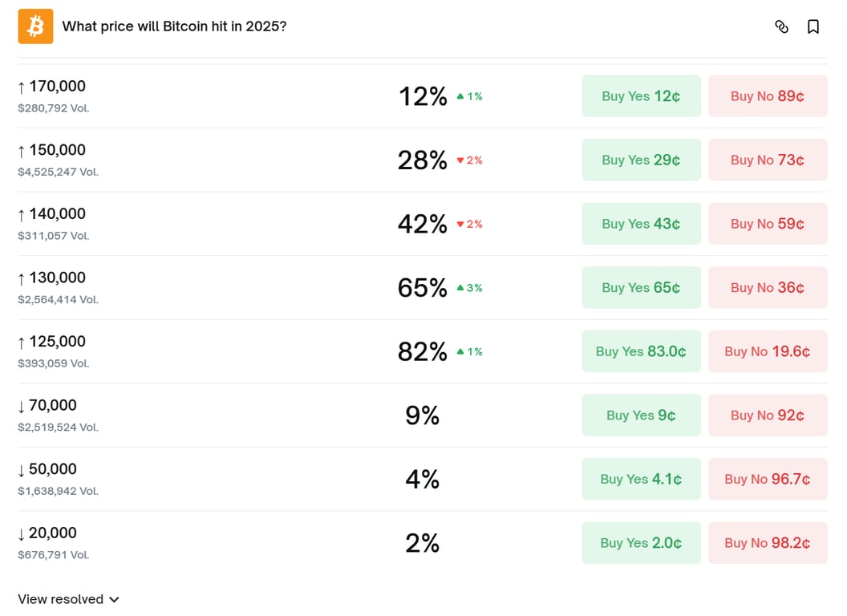Click the Bitcoin logo next to the market title
This screenshot has width=847, height=616.
[34, 26]
